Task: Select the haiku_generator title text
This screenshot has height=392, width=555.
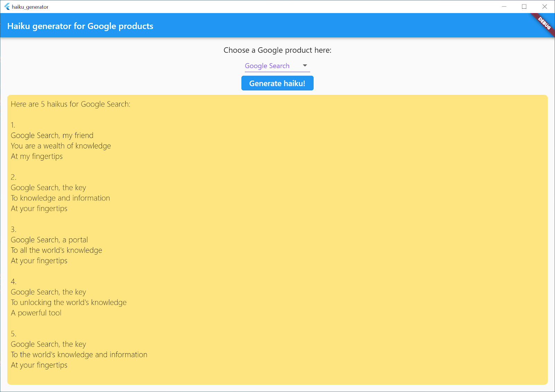Action: tap(29, 7)
